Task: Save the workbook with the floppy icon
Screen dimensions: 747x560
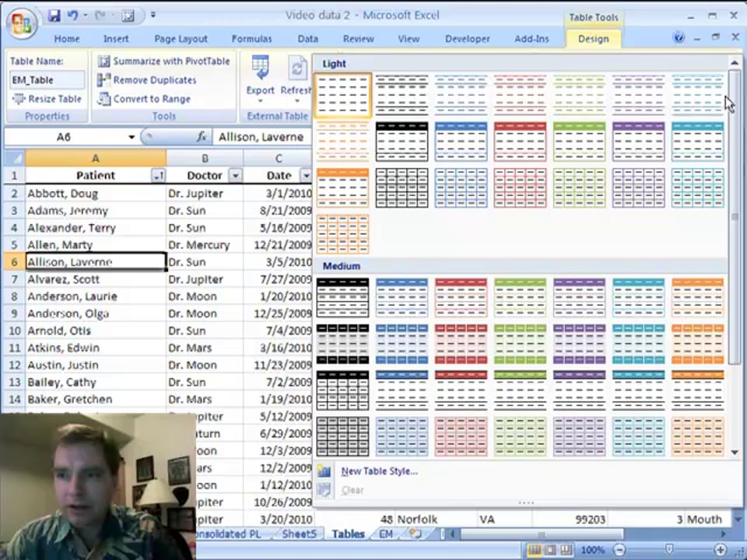Action: [54, 16]
